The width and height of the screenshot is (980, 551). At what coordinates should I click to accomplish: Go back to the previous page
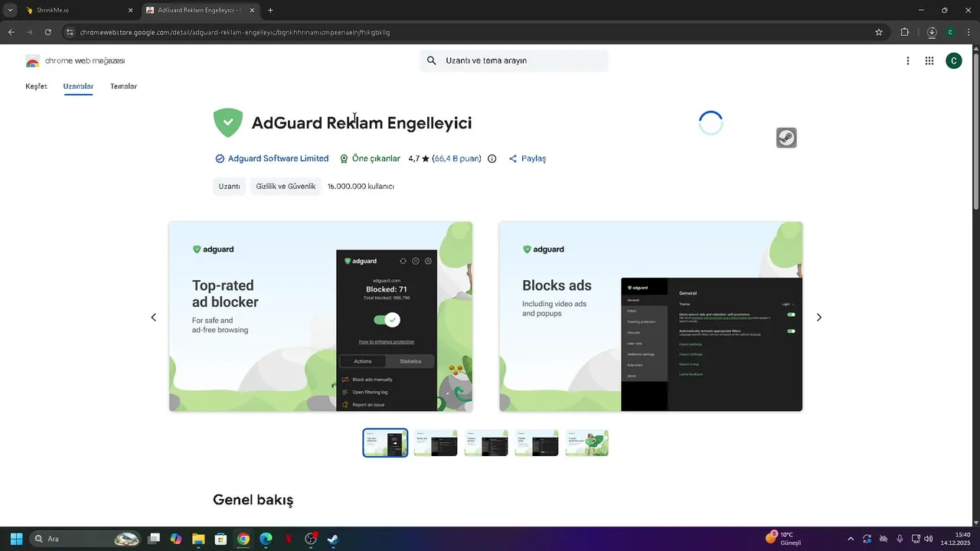11,32
